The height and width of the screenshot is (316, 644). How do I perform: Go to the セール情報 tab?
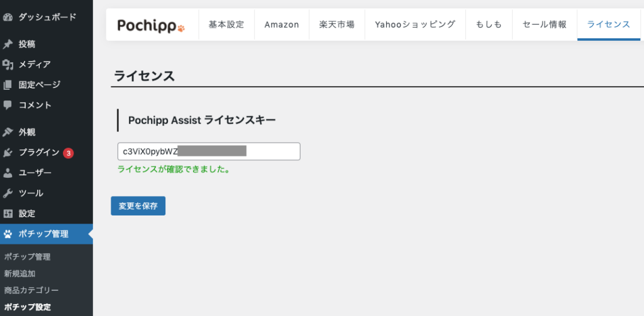[545, 25]
